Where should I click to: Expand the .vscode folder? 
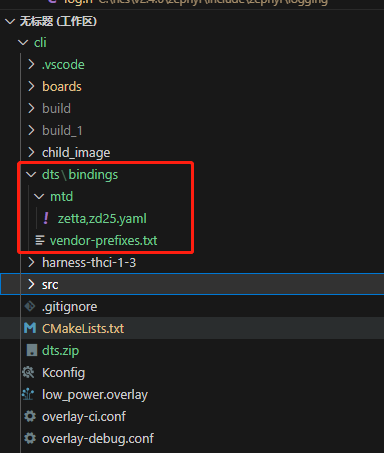click(31, 64)
